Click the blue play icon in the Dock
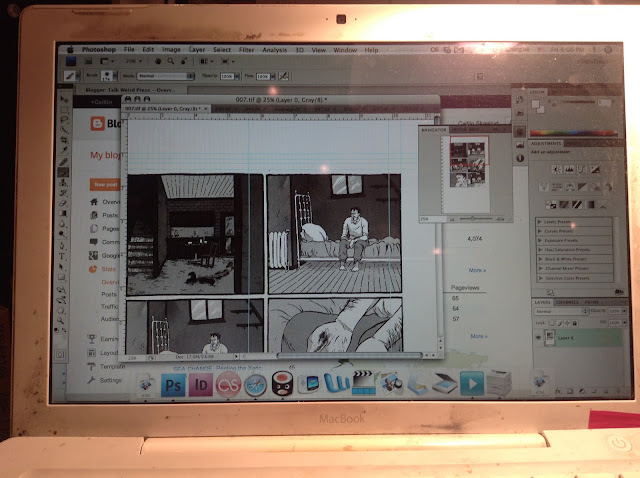640x478 pixels. (x=472, y=384)
